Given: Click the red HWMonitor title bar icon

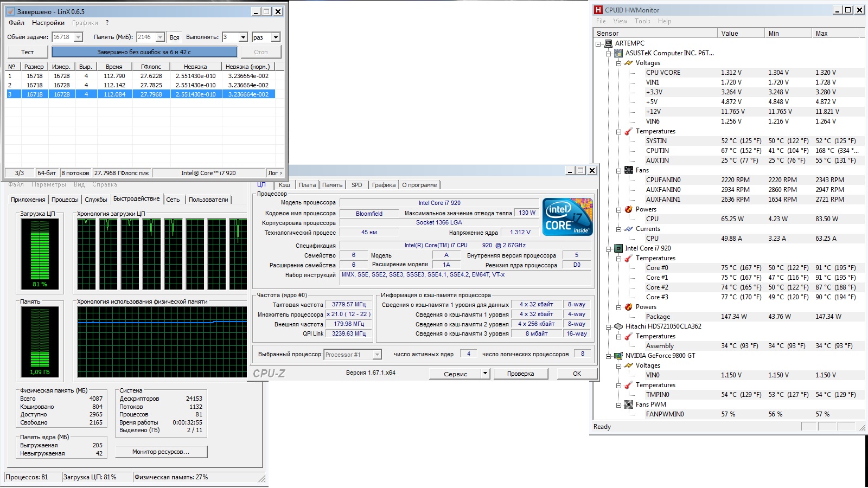Looking at the screenshot, I should point(598,10).
